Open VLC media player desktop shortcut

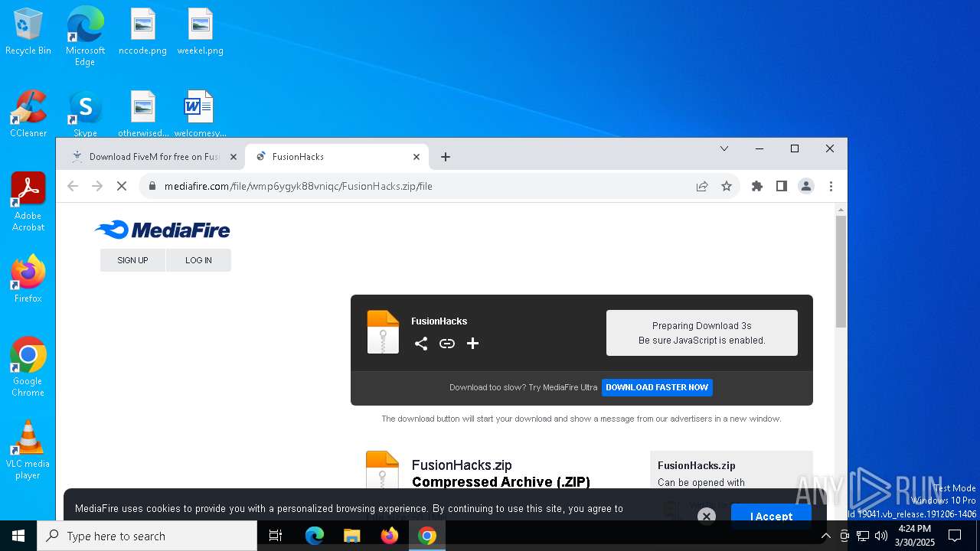coord(28,449)
